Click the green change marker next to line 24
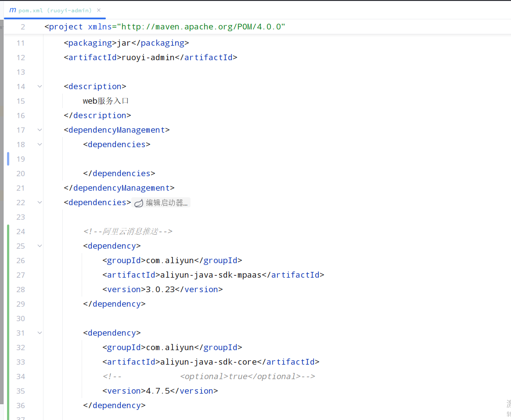 point(8,232)
